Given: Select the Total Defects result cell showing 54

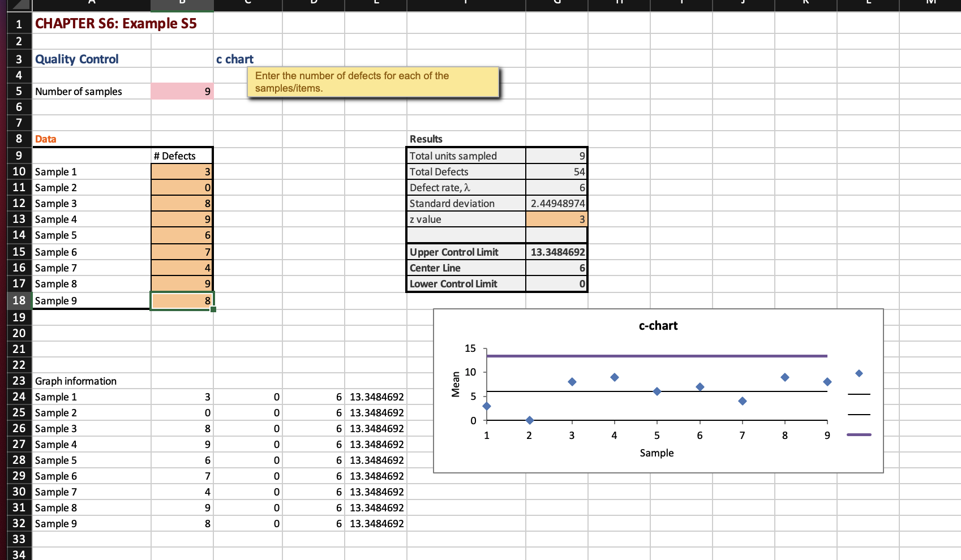Looking at the screenshot, I should pyautogui.click(x=556, y=171).
